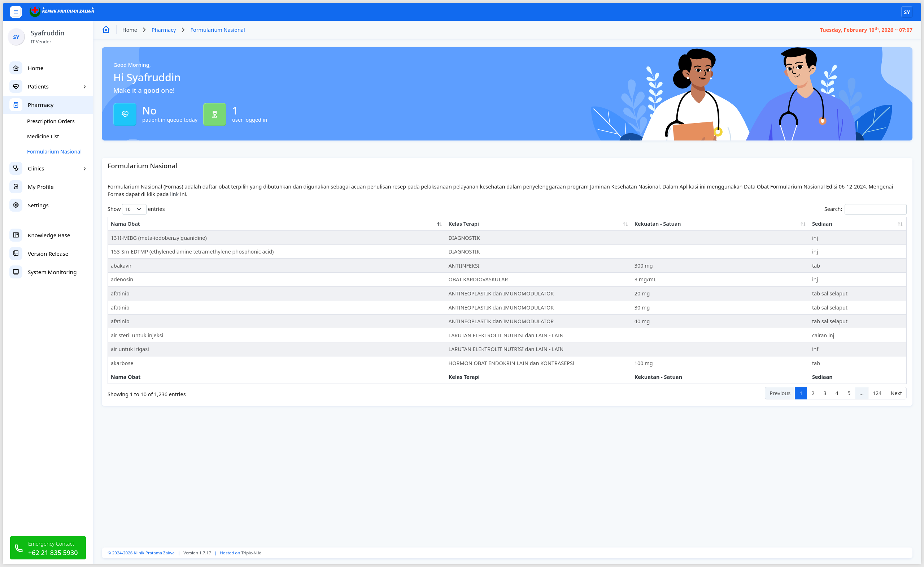Sort table by Kelas Terapi column
This screenshot has width=924, height=567.
(x=625, y=224)
